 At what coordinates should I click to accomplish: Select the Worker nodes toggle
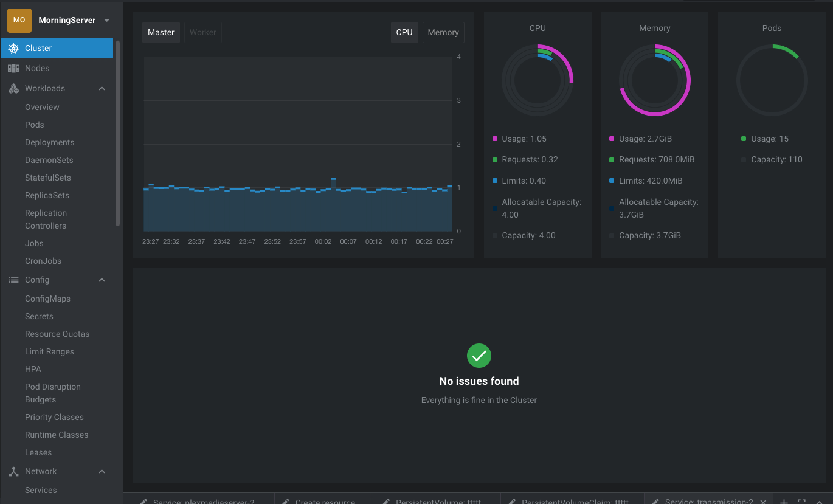202,32
